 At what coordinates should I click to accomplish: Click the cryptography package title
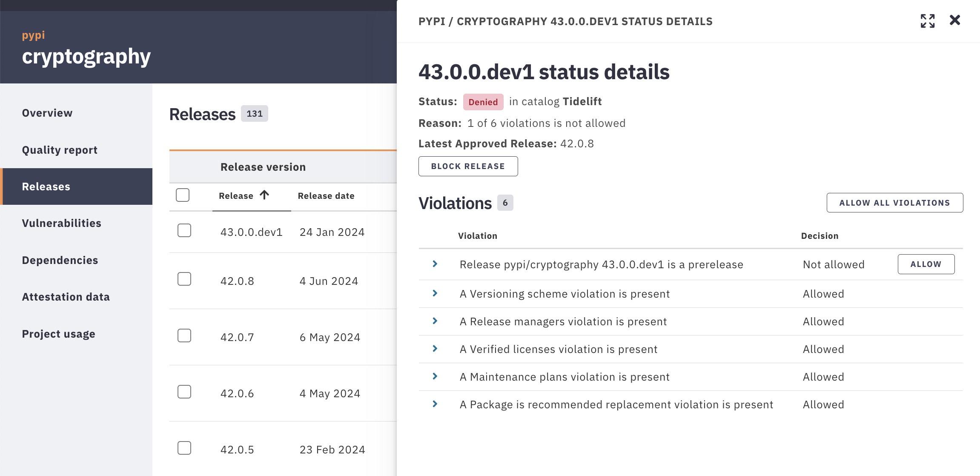[x=86, y=57]
